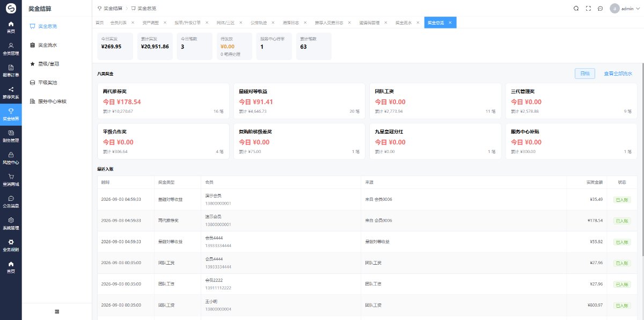
Task: Open 报单订单 in the dark sidebar
Action: (11, 70)
